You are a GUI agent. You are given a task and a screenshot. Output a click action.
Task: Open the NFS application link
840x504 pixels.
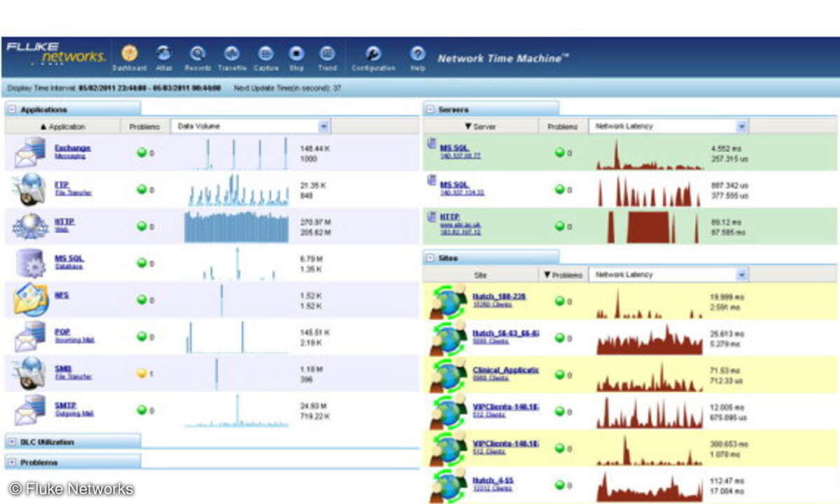pos(62,295)
